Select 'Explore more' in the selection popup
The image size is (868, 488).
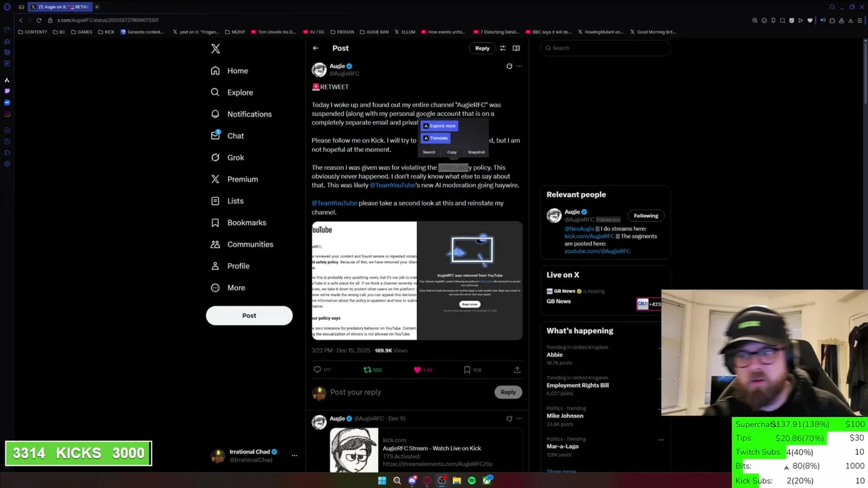pos(439,126)
